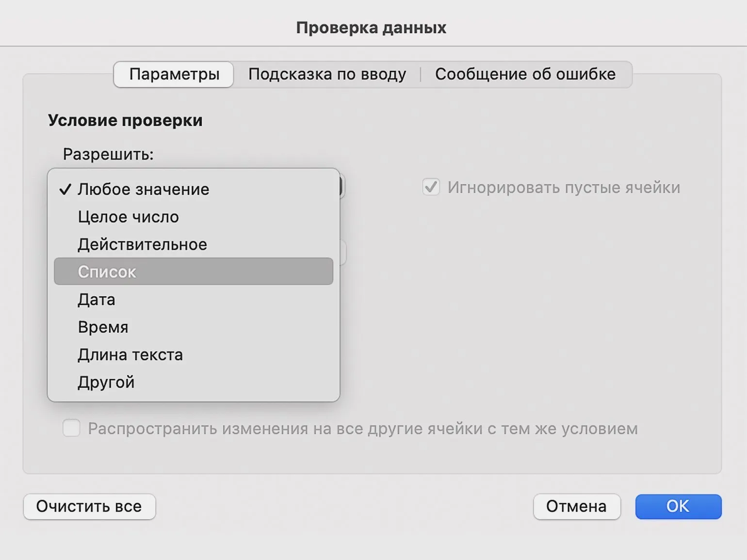Confirm with the blue OK button
Screen dimensions: 747x560
click(x=678, y=506)
